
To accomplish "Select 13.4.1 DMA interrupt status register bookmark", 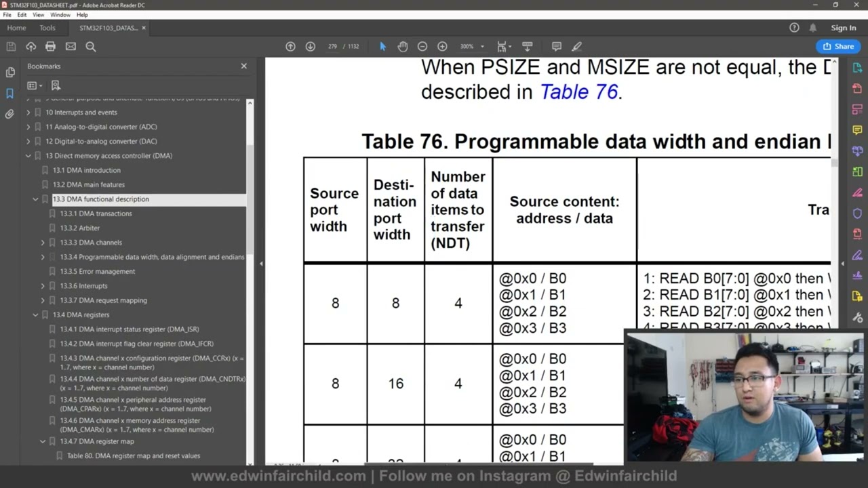I will click(130, 329).
